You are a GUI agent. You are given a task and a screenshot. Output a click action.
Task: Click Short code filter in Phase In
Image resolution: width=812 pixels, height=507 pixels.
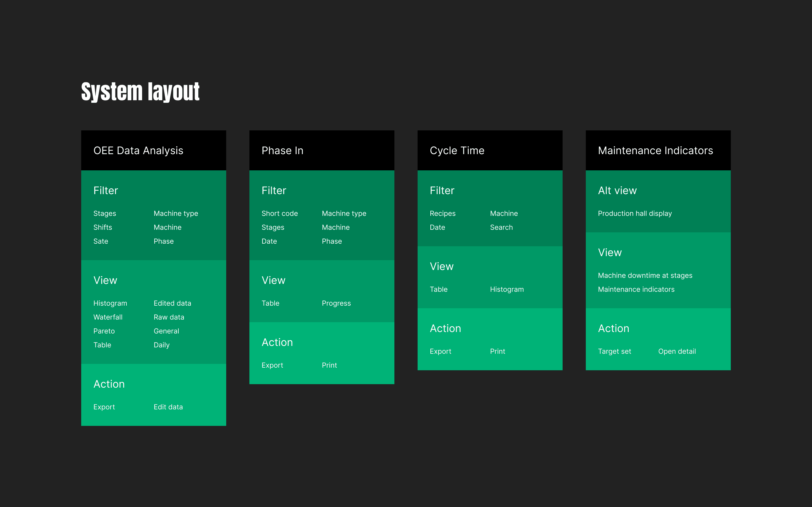pos(280,213)
